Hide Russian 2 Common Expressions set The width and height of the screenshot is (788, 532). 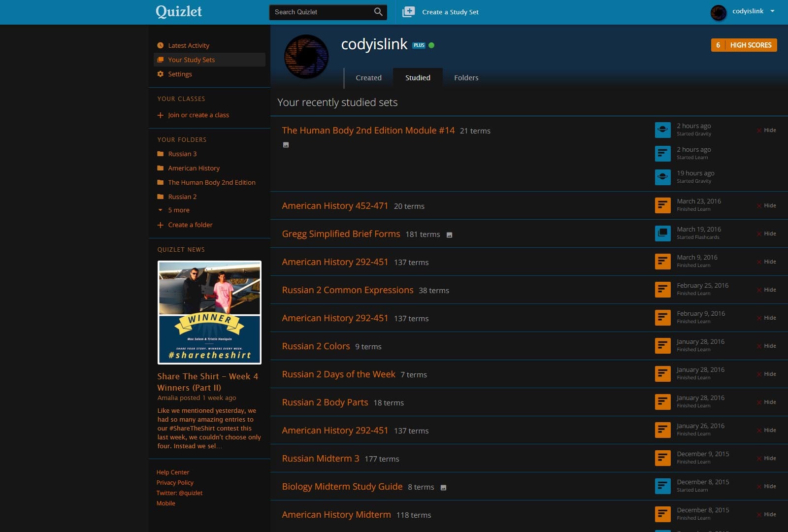tap(766, 290)
